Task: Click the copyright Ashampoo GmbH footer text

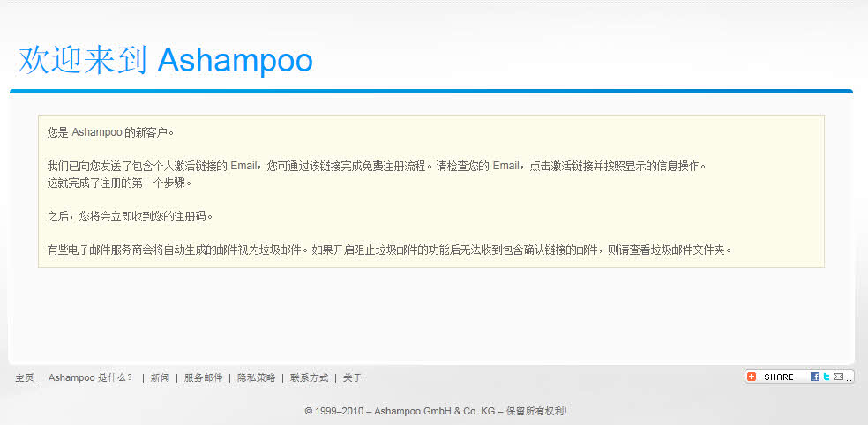Action: pyautogui.click(x=435, y=411)
